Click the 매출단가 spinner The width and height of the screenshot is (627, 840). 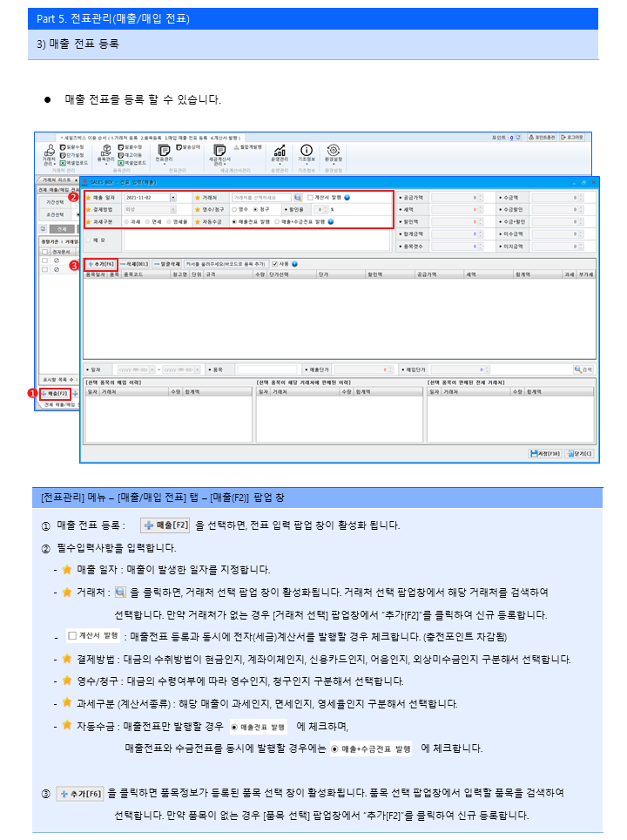click(x=390, y=369)
